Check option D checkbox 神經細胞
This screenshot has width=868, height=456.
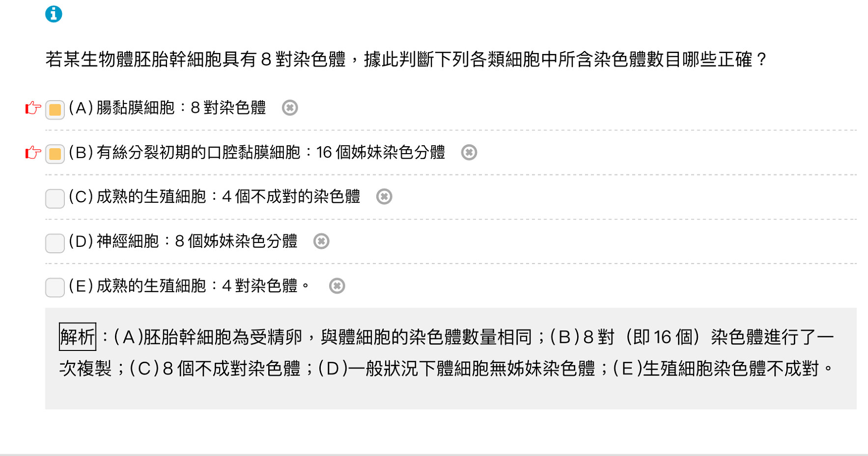point(55,243)
